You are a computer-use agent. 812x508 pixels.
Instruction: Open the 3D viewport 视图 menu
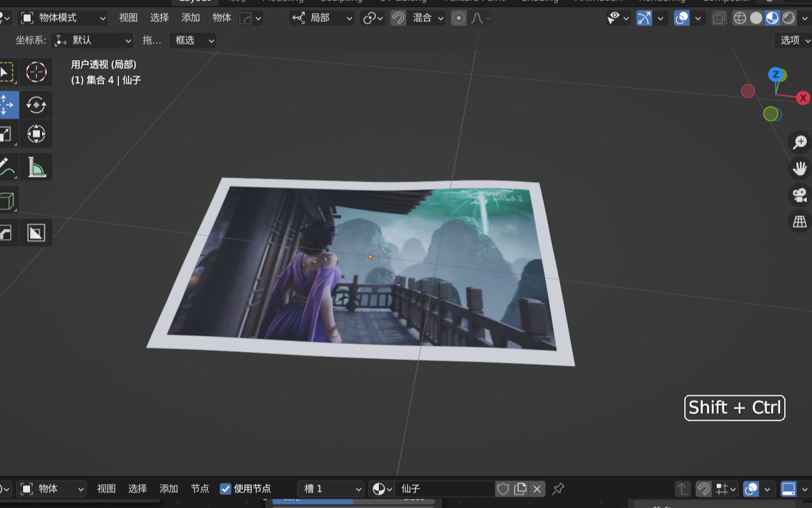point(128,18)
